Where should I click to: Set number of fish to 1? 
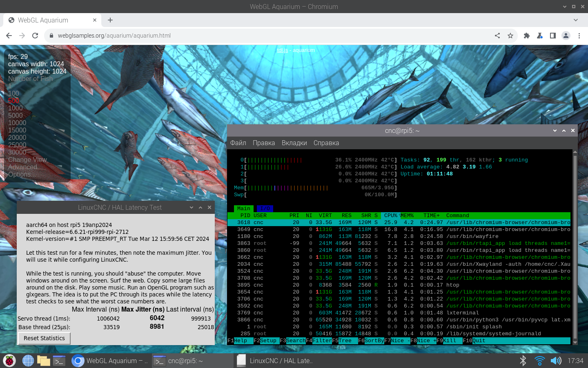coord(10,86)
